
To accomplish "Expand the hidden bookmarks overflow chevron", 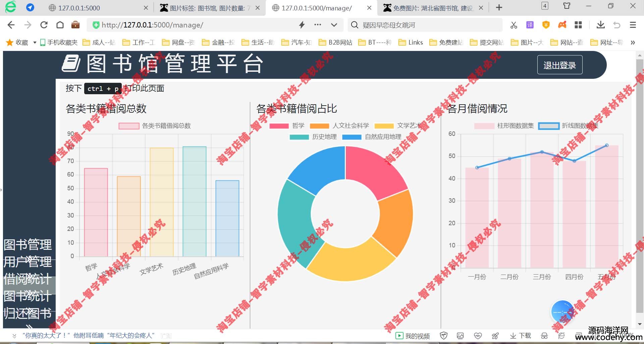I will pos(633,43).
